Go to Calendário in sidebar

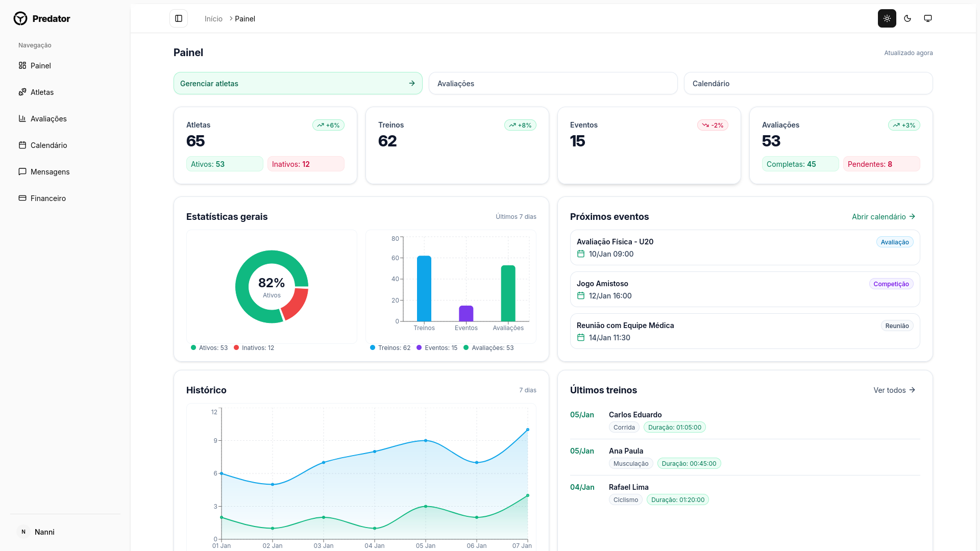48,145
